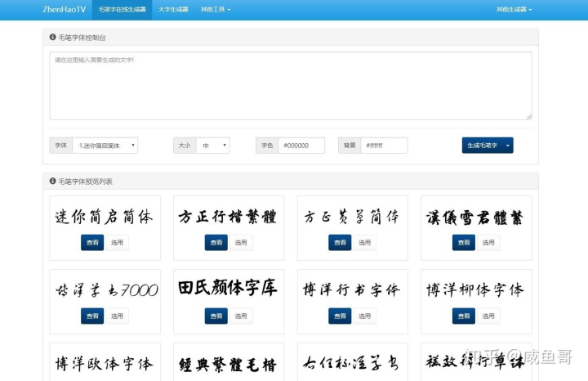Open the caret next to 生成毛笔字 button
This screenshot has height=381, width=588.
pyautogui.click(x=508, y=146)
